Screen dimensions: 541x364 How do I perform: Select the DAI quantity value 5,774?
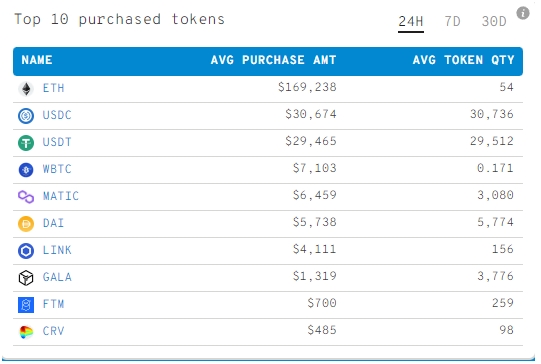click(x=495, y=222)
